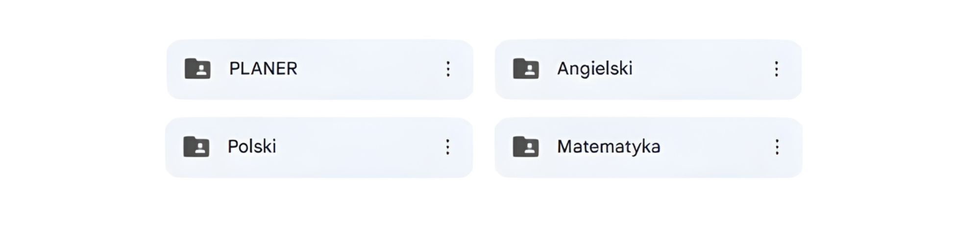This screenshot has width=980, height=245.
Task: Open three-dot menu for Angielski folder
Action: click(x=776, y=69)
